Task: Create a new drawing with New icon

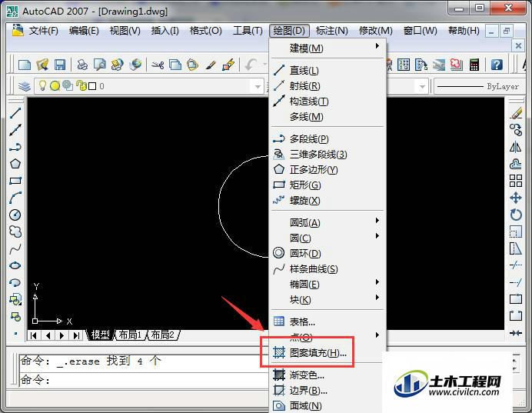Action: coord(25,65)
